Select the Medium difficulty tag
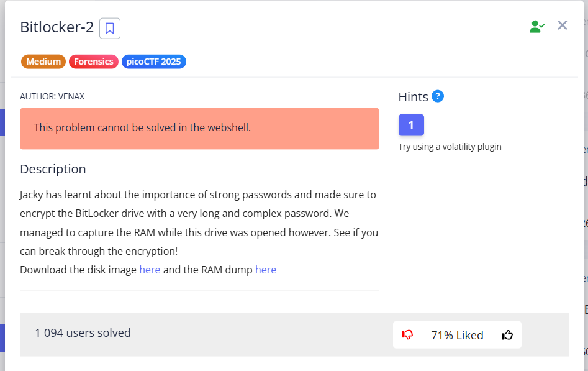 (43, 62)
